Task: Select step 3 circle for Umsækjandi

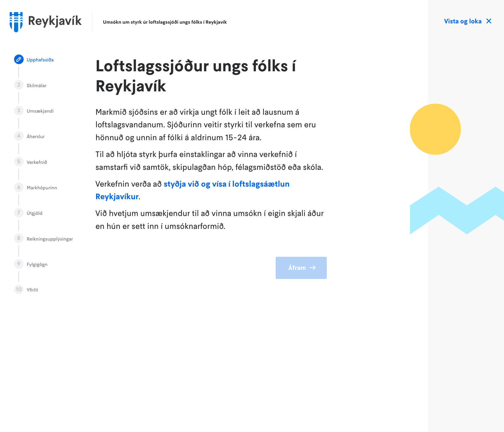Action: [x=19, y=111]
